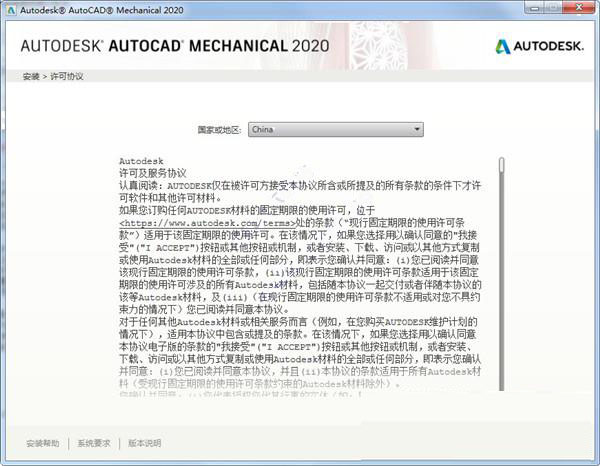The image size is (600, 466).
Task: Click the 国家或地区 label
Action: point(220,130)
